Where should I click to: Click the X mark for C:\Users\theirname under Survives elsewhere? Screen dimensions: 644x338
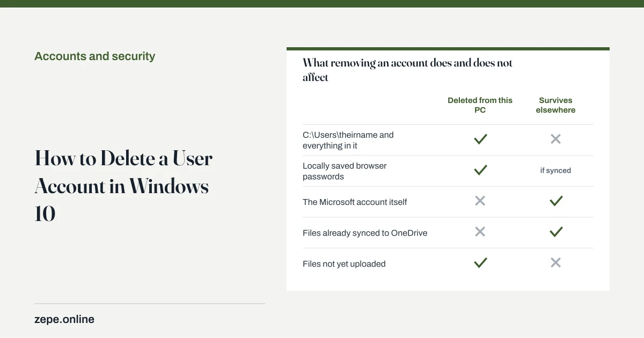coord(556,139)
